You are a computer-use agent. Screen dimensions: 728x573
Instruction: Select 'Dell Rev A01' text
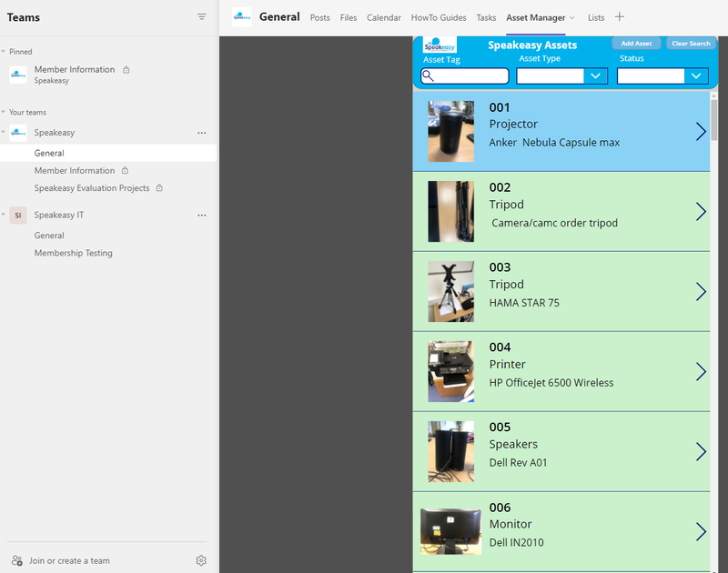[x=518, y=463]
